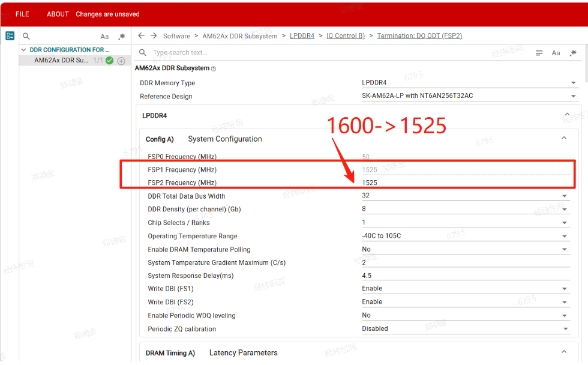Open DDR Memory Type dropdown
Screen dimensions: 588x365
click(469, 82)
